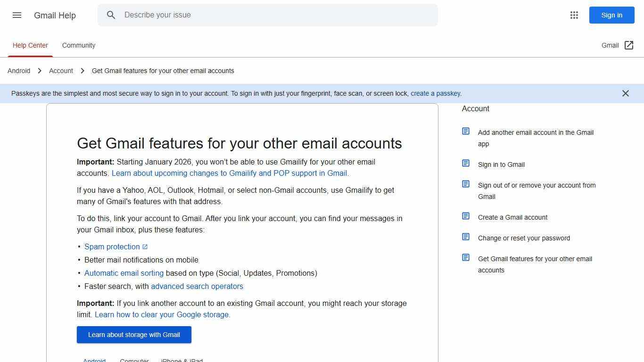
Task: Open Learn how to clear your Google storage
Action: tap(162, 314)
